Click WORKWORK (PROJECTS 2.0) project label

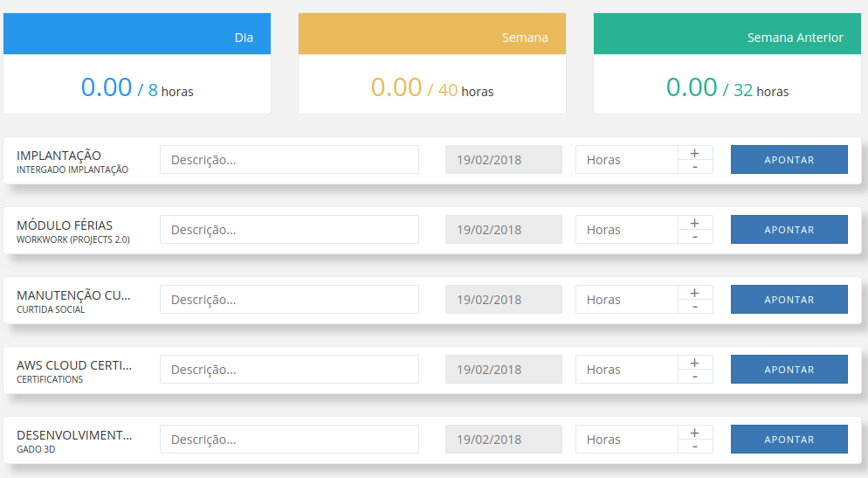tap(73, 239)
